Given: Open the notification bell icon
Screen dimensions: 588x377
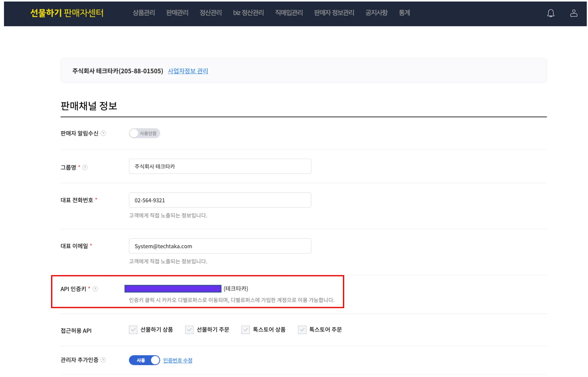Looking at the screenshot, I should tap(550, 13).
